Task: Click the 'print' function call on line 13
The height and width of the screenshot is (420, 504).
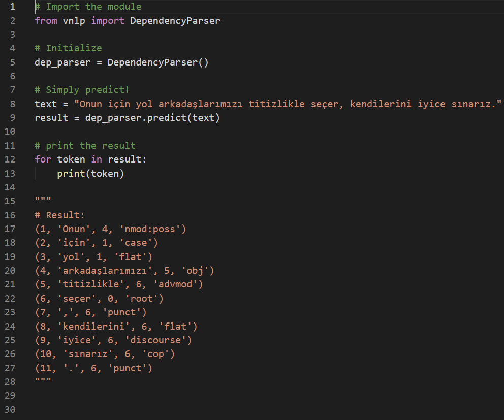Action: 71,174
